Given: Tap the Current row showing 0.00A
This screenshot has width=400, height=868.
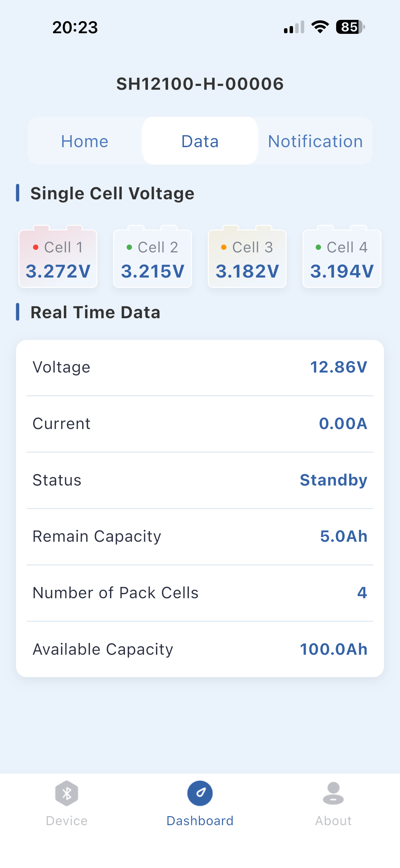Looking at the screenshot, I should coord(200,423).
